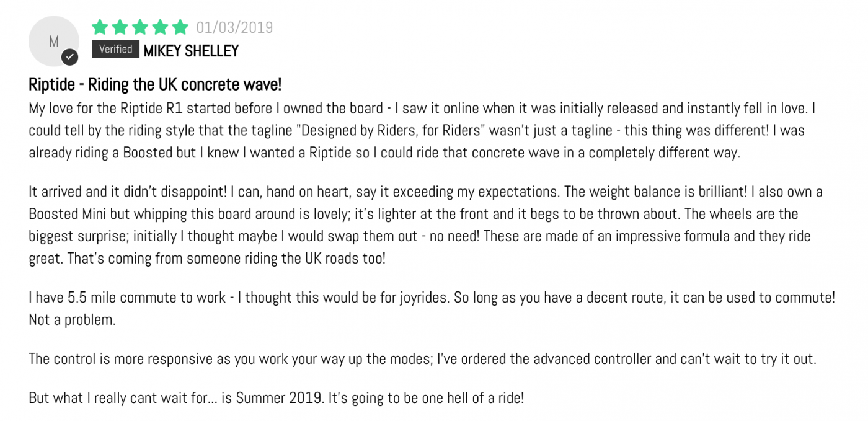This screenshot has width=868, height=421.
Task: Select the fifth green rating star
Action: point(180,27)
